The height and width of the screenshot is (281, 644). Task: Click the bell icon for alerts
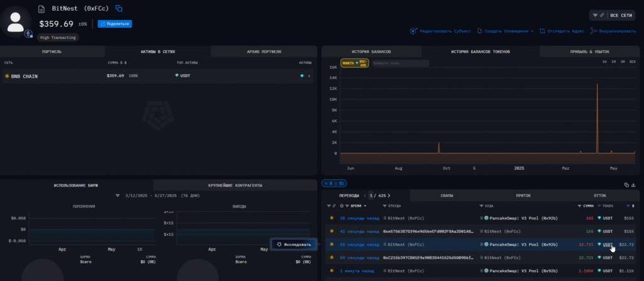(x=480, y=31)
